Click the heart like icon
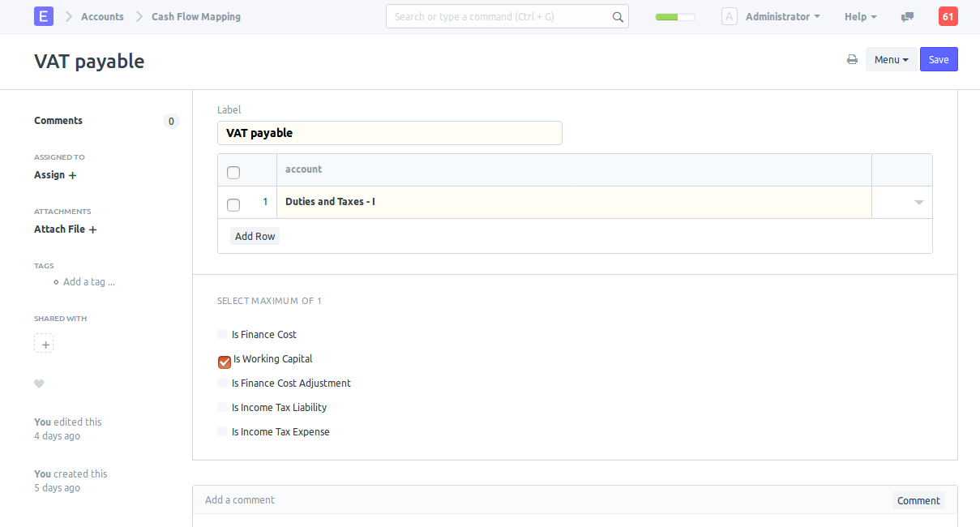Viewport: 980px width, 527px height. click(39, 384)
